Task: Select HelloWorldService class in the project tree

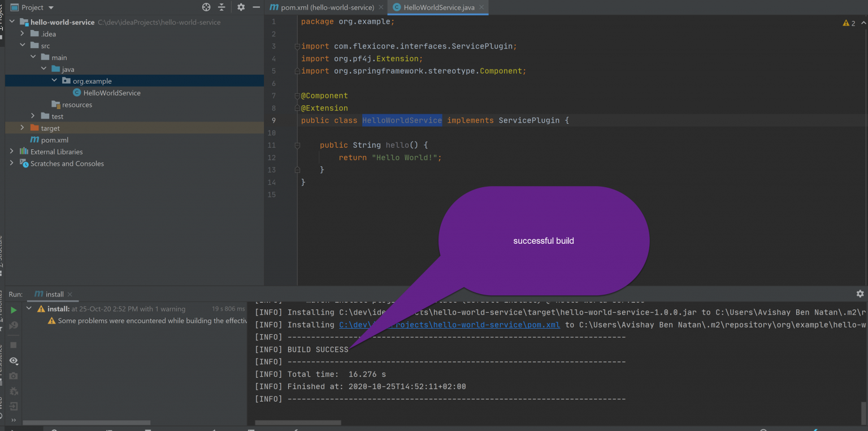Action: 111,93
